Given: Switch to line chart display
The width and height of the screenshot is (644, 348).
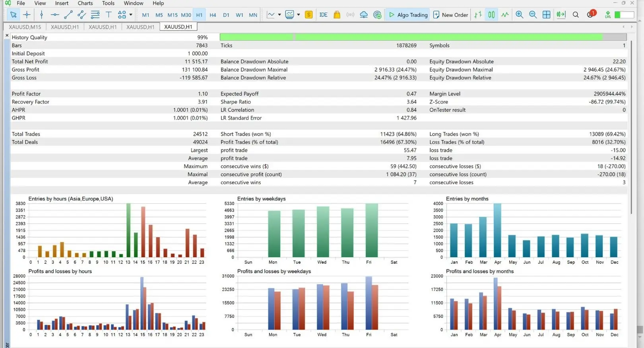Looking at the screenshot, I should pos(505,15).
